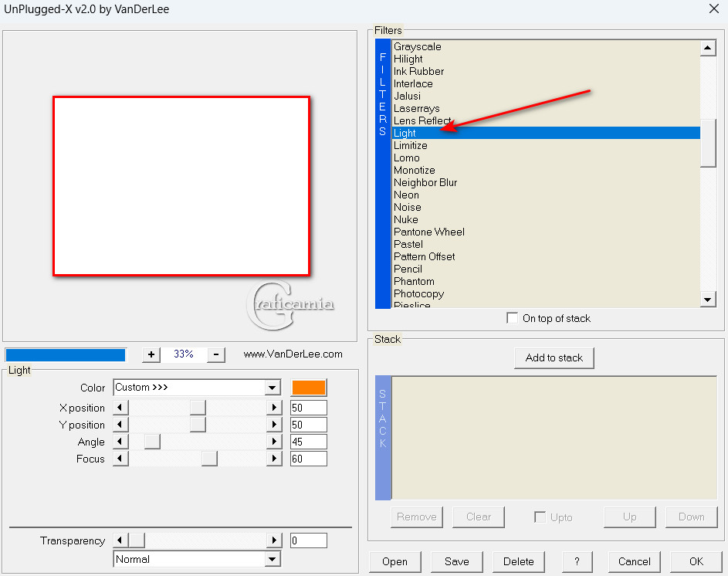This screenshot has width=728, height=576.
Task: Open the www.VanDerLee.com link
Action: tap(293, 354)
